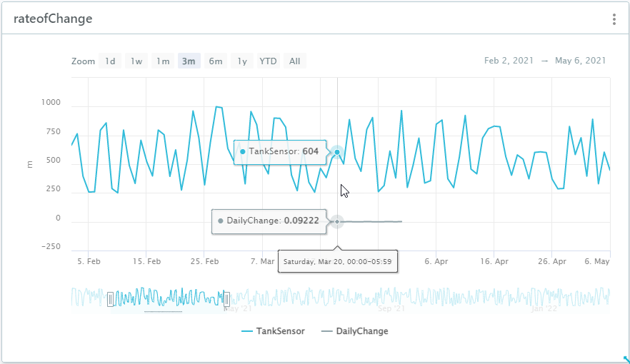This screenshot has height=364, width=630.
Task: Click the 26. Apr axis label
Action: tap(552, 261)
